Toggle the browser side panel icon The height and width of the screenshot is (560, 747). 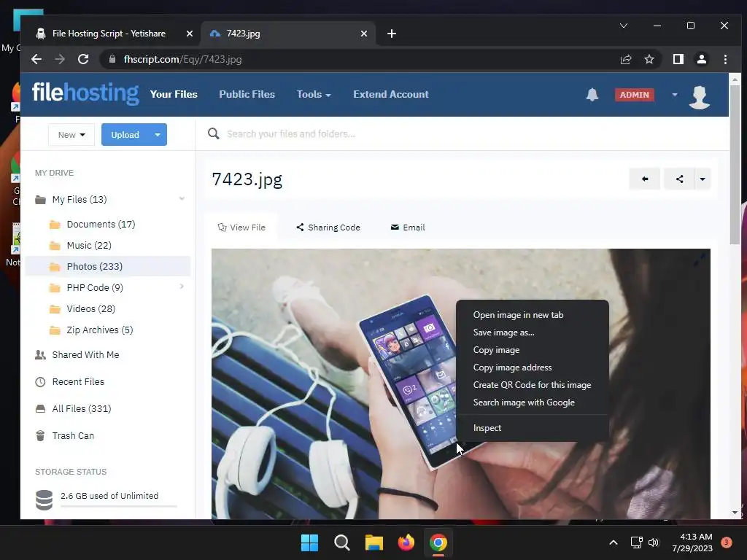(678, 59)
